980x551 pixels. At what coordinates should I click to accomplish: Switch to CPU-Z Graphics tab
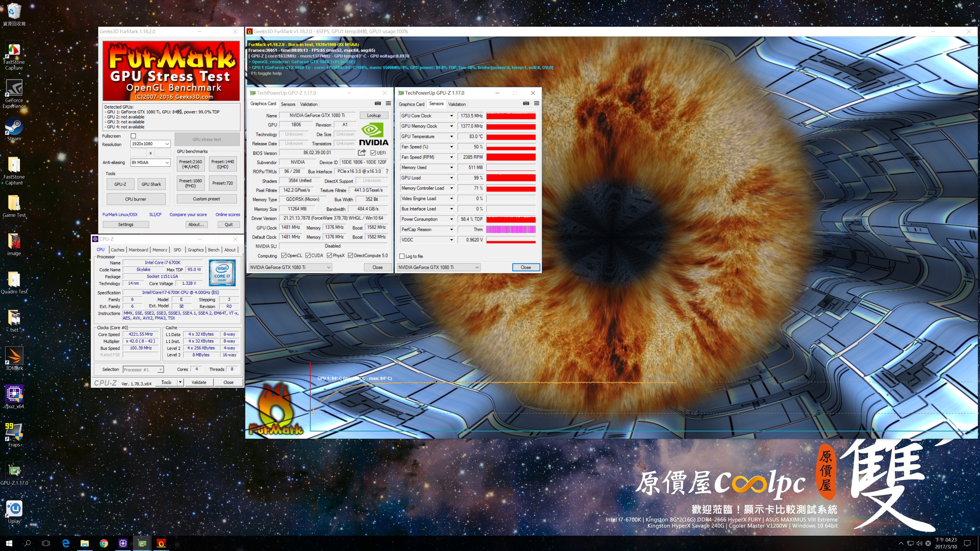pos(195,250)
